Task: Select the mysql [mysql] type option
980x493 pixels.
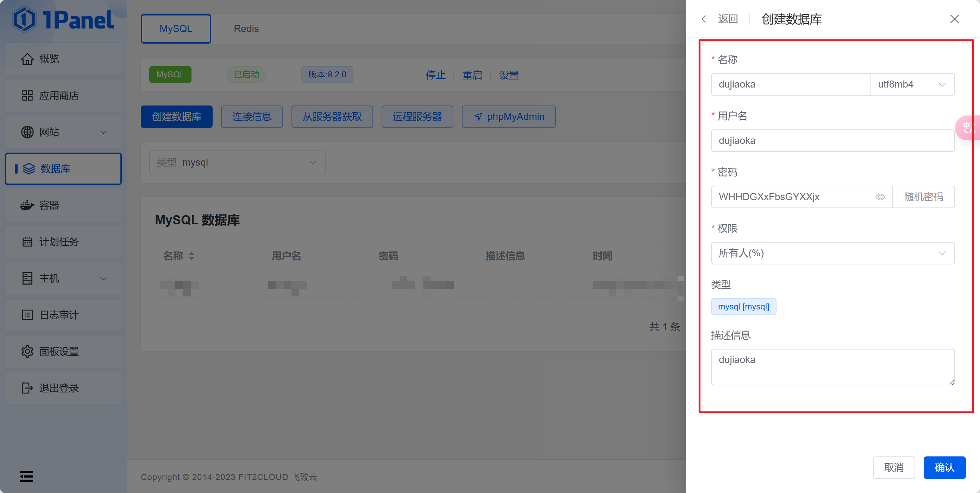Action: (743, 306)
